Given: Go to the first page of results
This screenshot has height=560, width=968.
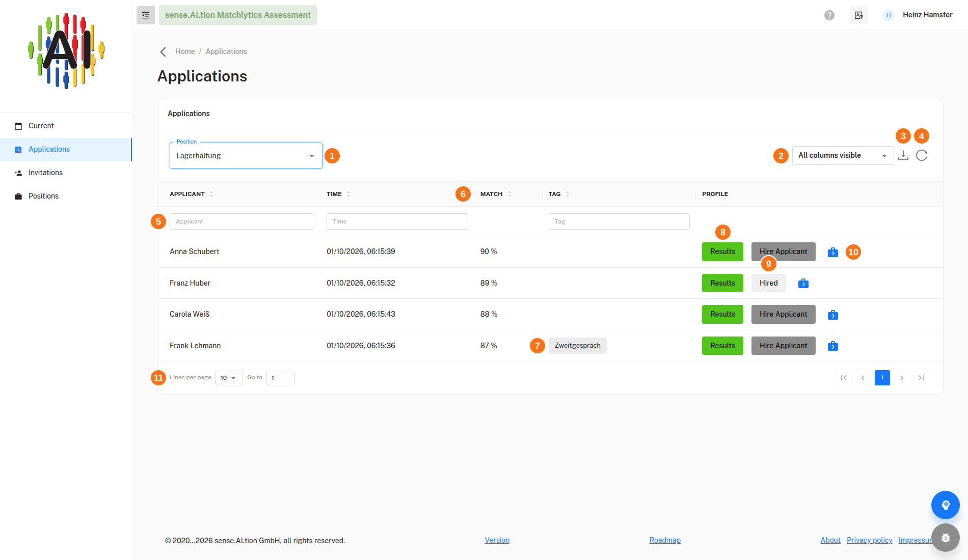Looking at the screenshot, I should [844, 378].
